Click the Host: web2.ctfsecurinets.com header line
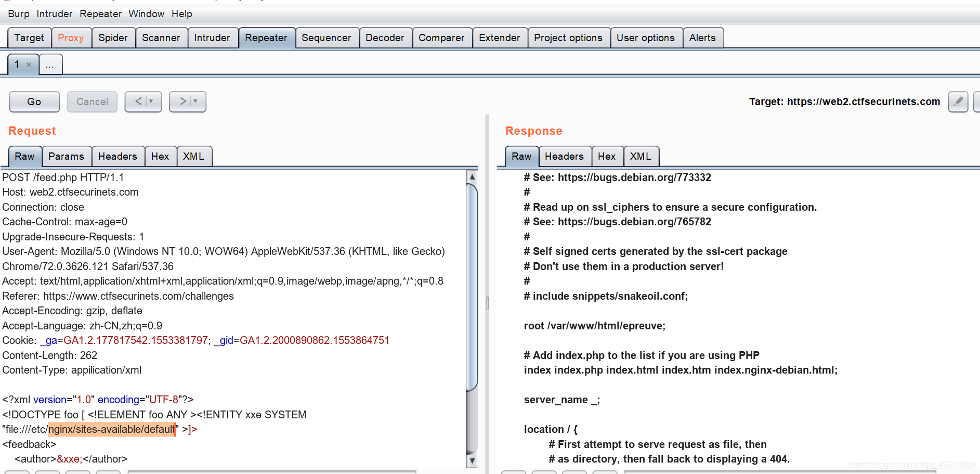This screenshot has width=980, height=474. point(70,192)
